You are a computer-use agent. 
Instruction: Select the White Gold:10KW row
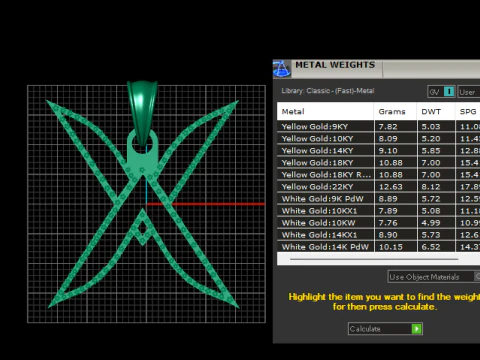[x=378, y=222]
